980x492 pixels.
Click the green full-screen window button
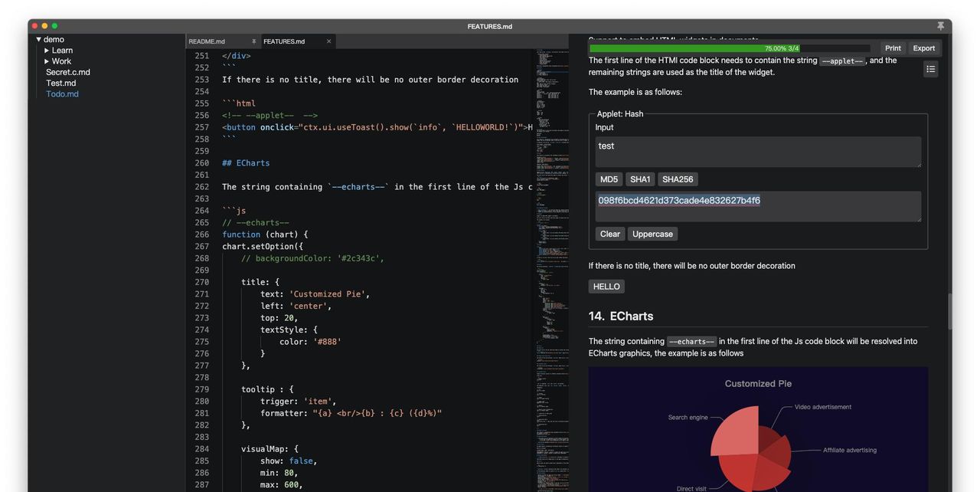point(54,26)
